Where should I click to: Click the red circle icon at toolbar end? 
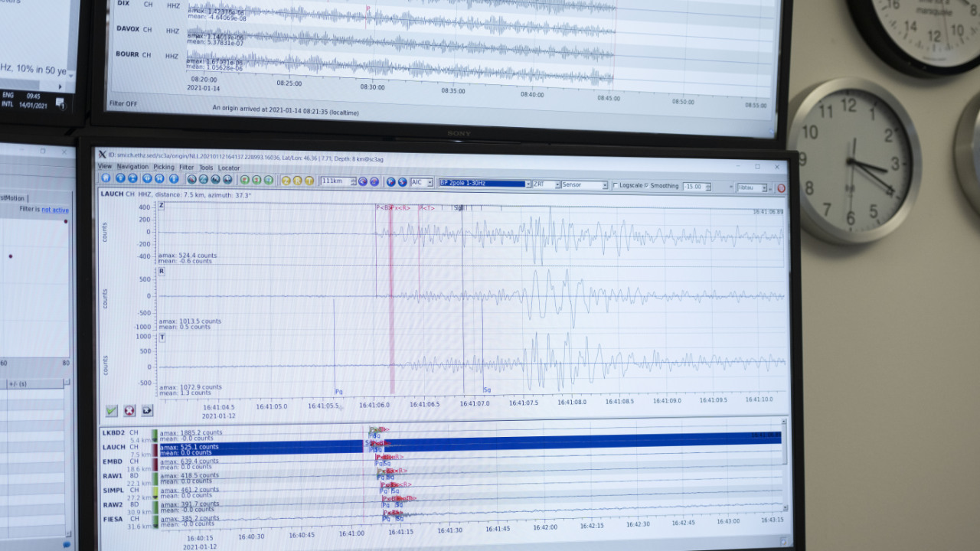(781, 187)
